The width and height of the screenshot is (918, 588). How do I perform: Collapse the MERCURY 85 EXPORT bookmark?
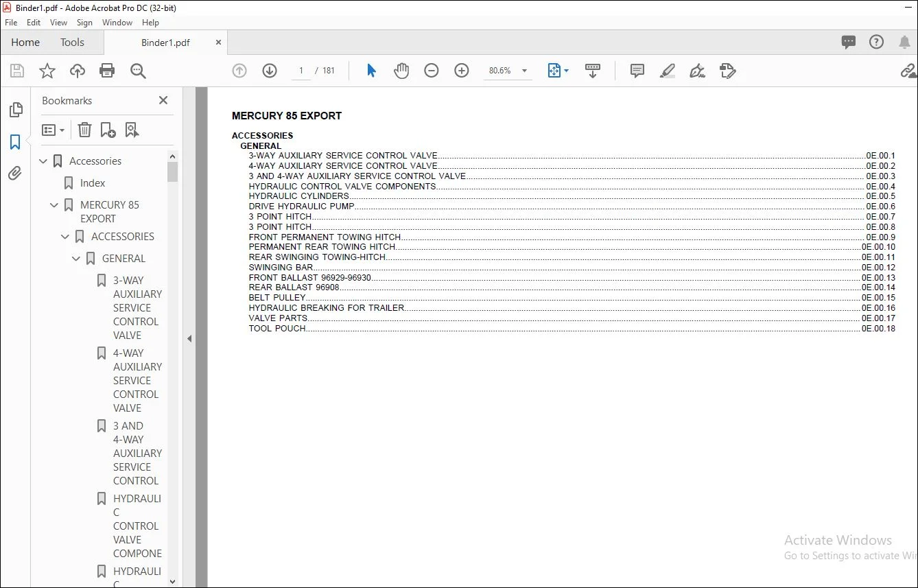[55, 205]
